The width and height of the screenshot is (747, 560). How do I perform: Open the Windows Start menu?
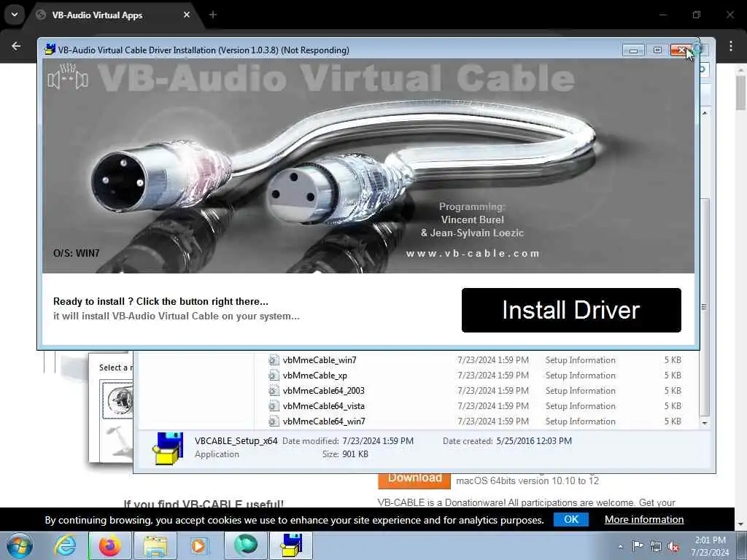pos(20,545)
